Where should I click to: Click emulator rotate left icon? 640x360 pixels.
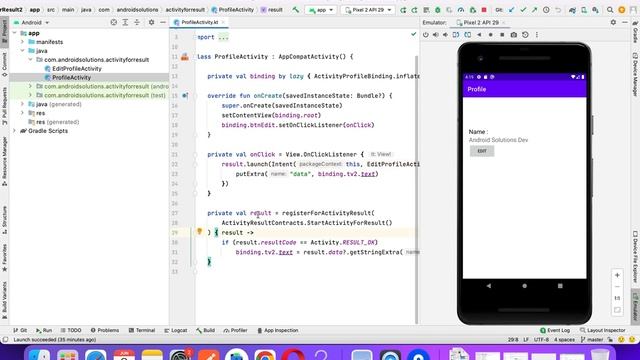[x=456, y=35]
